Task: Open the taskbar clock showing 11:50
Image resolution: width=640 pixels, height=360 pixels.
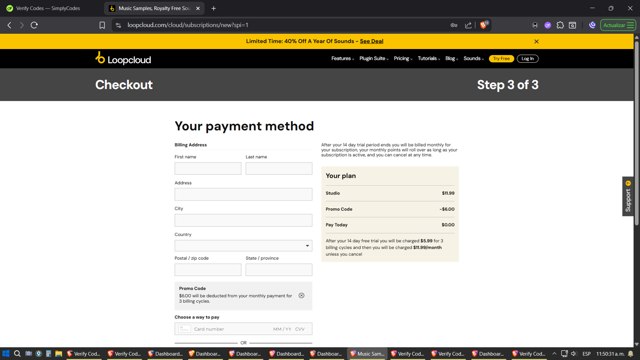Action: click(x=610, y=353)
